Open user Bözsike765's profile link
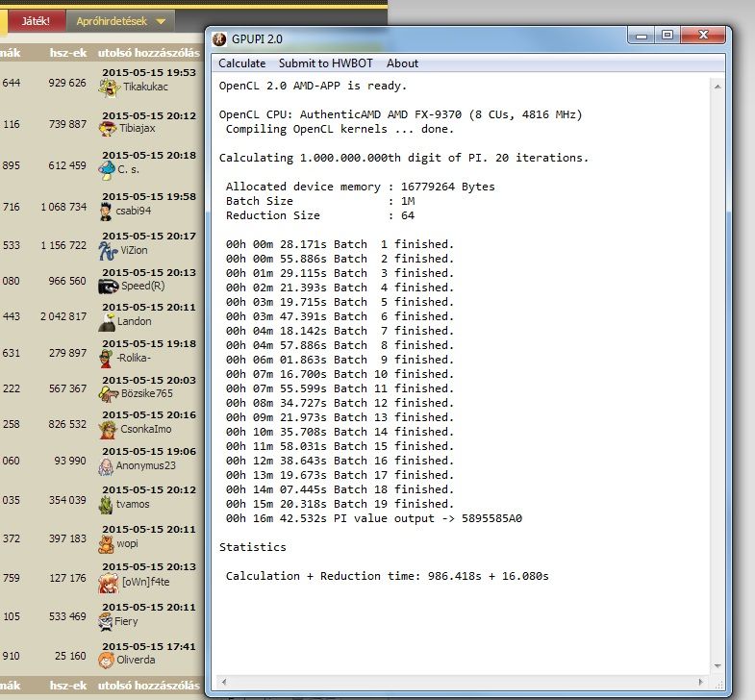Image resolution: width=755 pixels, height=700 pixels. (x=147, y=393)
